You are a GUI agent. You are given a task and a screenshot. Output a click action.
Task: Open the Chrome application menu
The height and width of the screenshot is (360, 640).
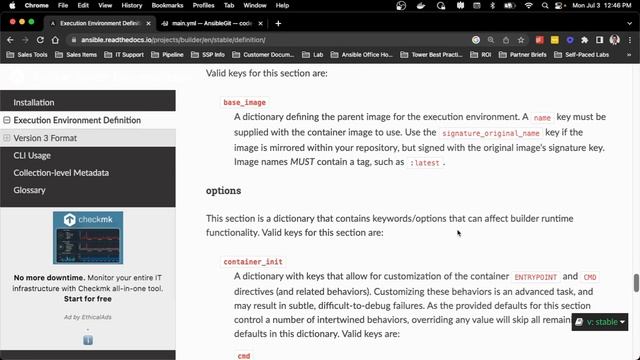(36, 5)
